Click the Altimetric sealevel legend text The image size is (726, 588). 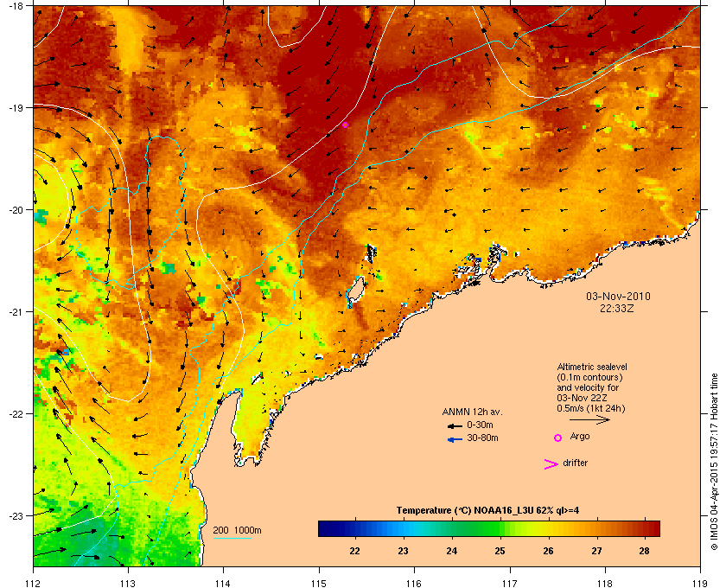(592, 367)
